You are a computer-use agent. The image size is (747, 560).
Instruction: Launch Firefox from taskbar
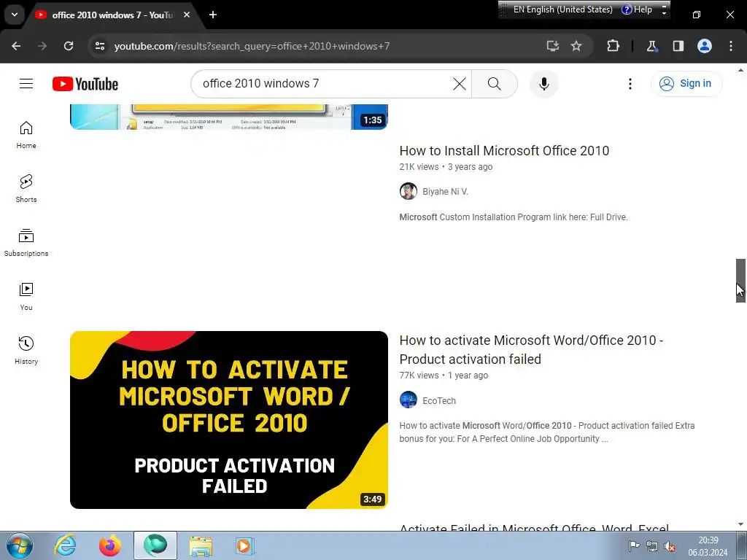(110, 545)
